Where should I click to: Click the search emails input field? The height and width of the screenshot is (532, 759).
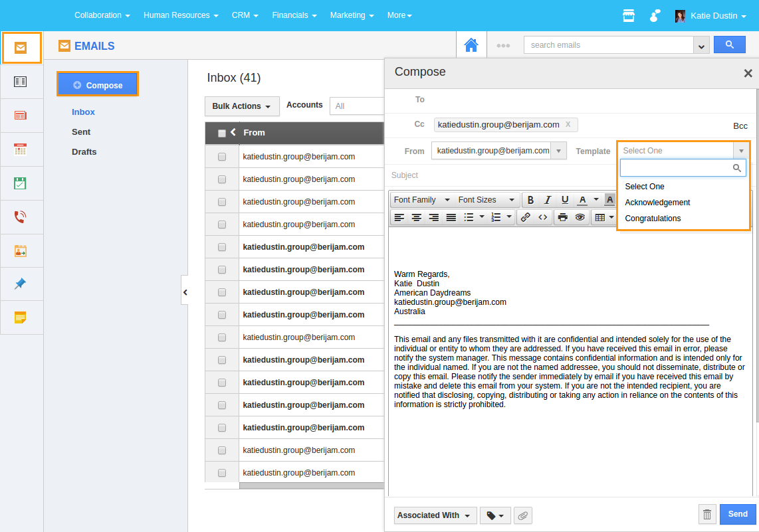click(608, 45)
